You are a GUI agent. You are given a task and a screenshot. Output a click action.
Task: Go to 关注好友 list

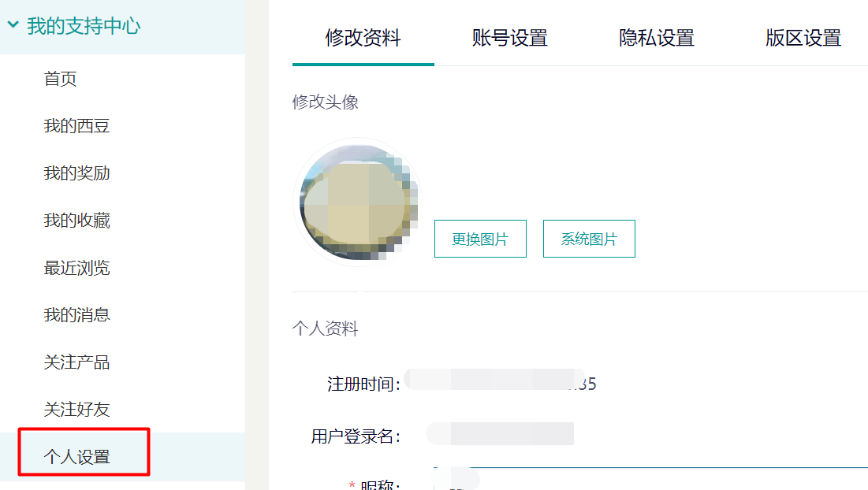(x=76, y=410)
